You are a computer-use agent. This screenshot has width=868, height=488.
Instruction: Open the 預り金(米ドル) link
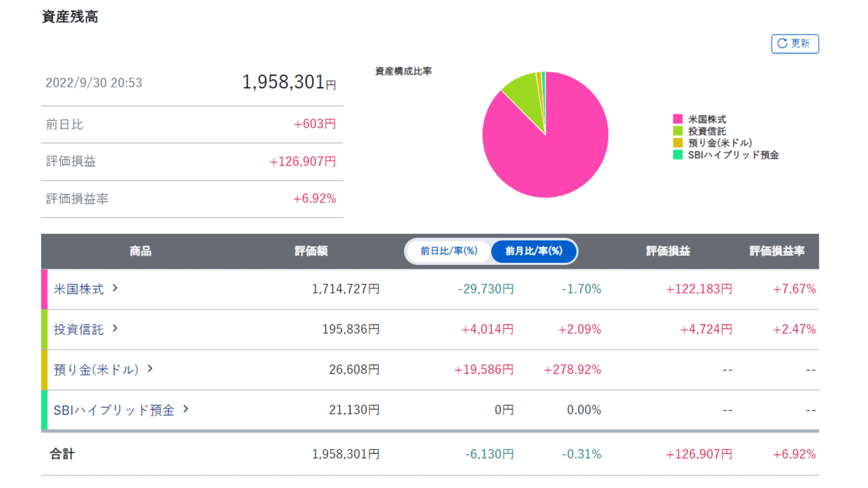(x=96, y=369)
